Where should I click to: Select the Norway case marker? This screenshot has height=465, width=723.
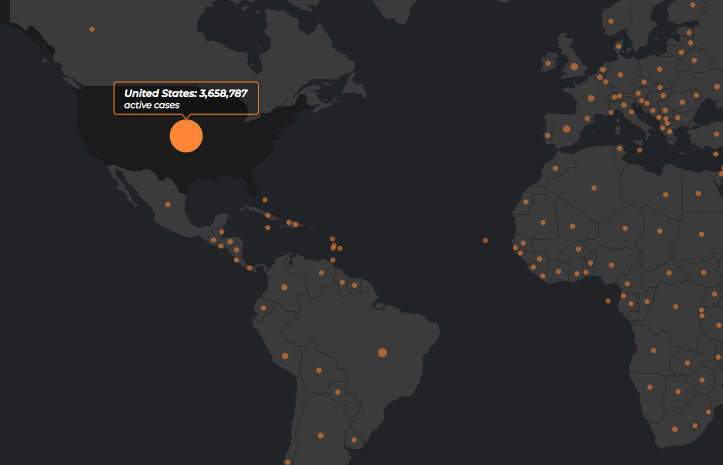pos(611,22)
